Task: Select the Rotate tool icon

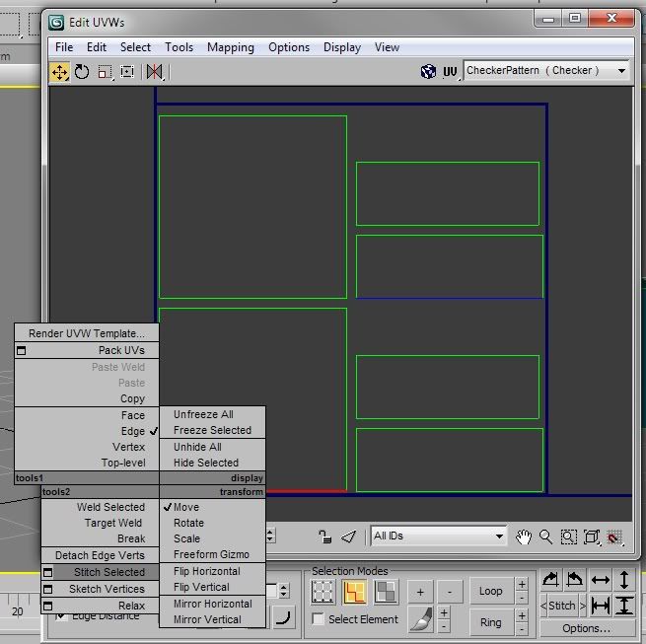Action: click(82, 72)
